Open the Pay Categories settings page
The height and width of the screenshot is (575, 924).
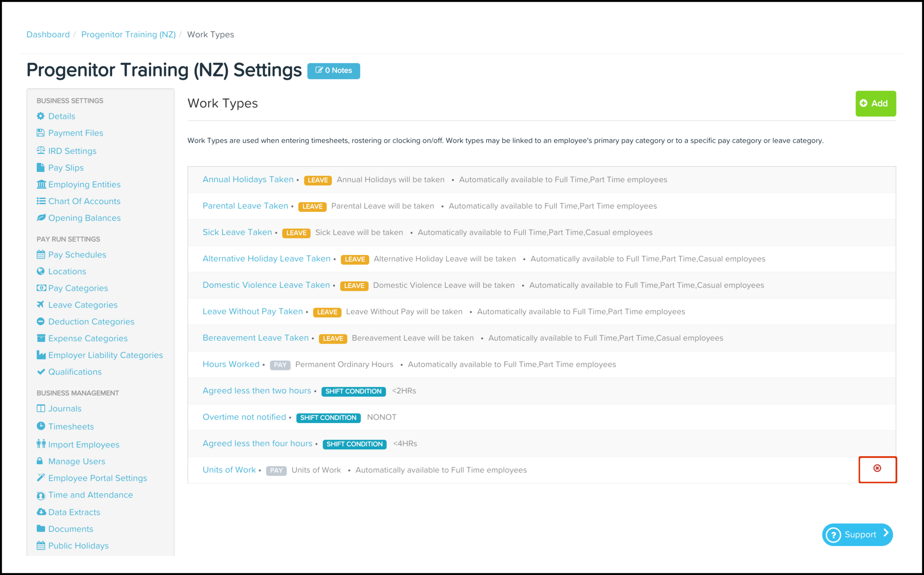(78, 288)
